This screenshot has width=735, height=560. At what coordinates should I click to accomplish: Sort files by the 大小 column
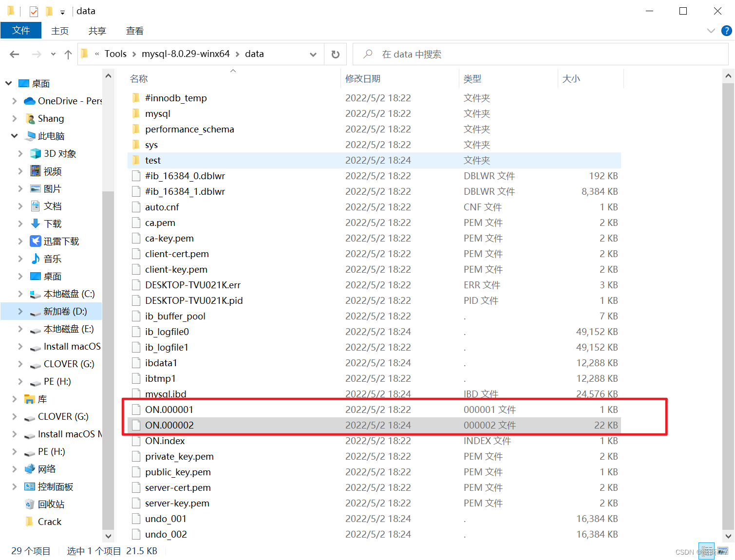point(571,78)
